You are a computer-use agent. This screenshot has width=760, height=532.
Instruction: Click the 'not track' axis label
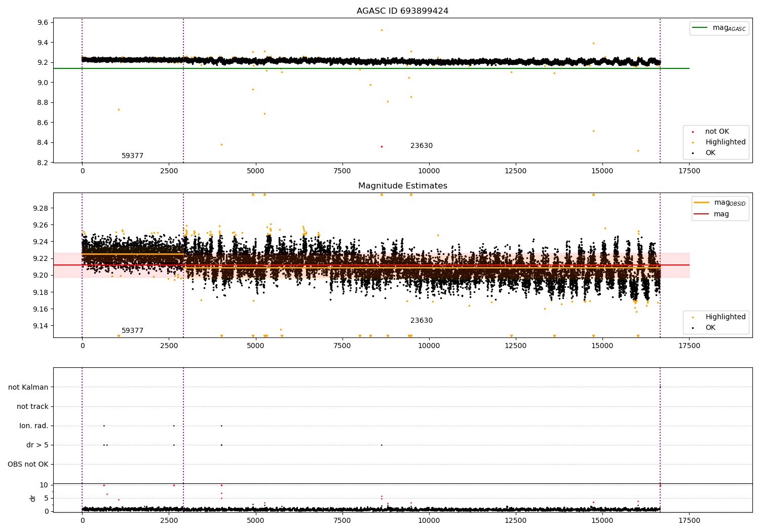tap(32, 406)
